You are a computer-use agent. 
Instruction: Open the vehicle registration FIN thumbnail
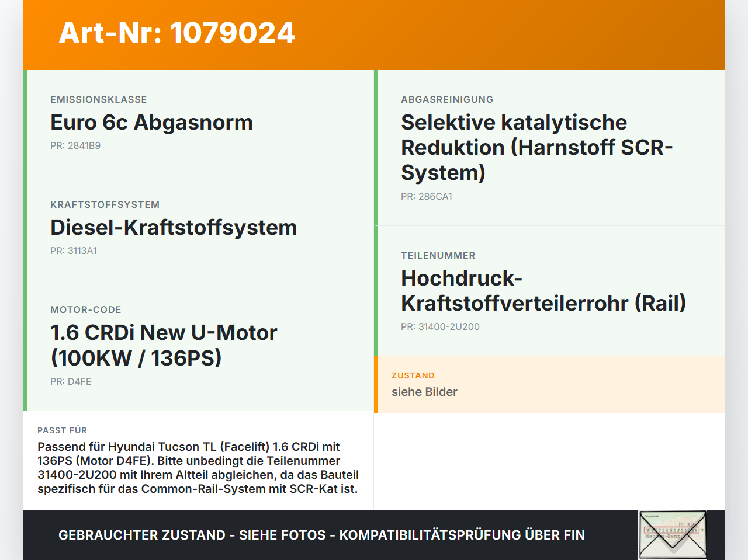pos(673,535)
